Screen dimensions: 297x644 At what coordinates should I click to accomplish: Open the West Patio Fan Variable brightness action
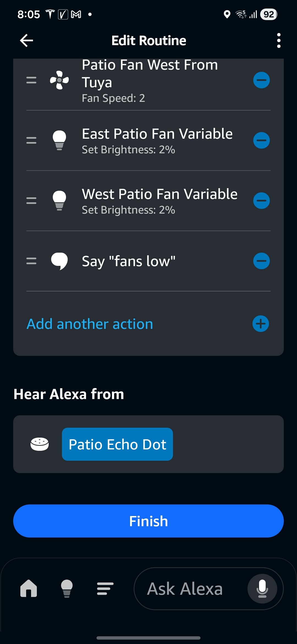tap(159, 201)
